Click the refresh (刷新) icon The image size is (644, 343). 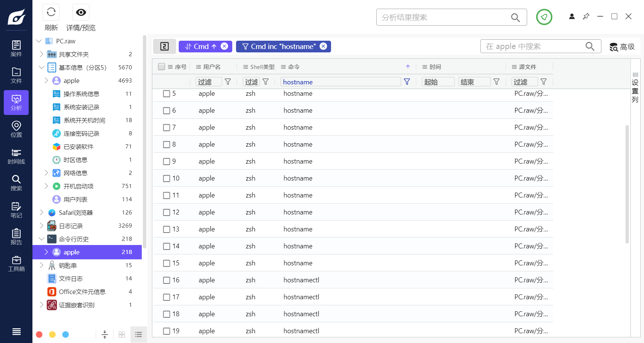point(51,12)
